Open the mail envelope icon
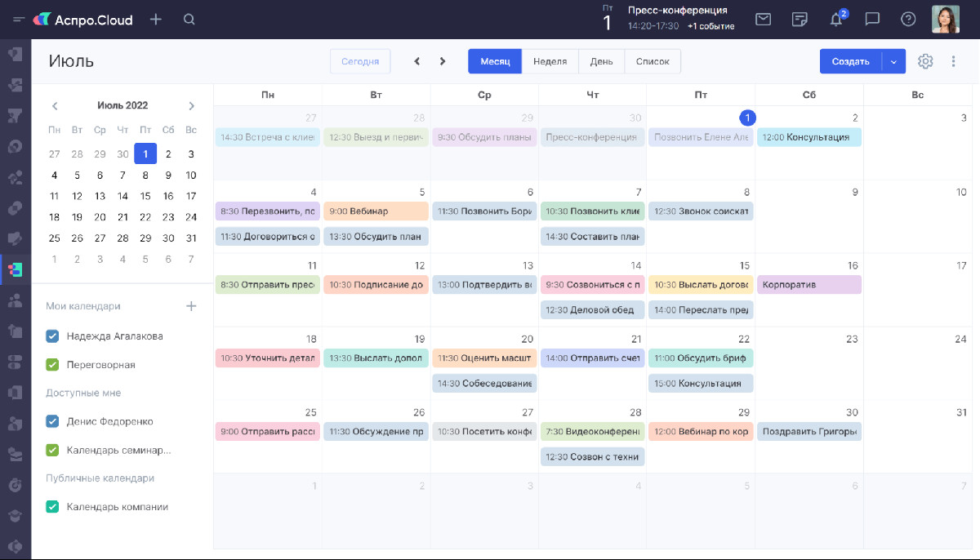The width and height of the screenshot is (980, 560). click(x=763, y=20)
